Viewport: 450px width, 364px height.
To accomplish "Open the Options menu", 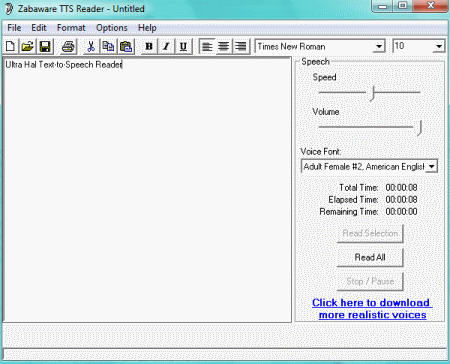I will [112, 28].
